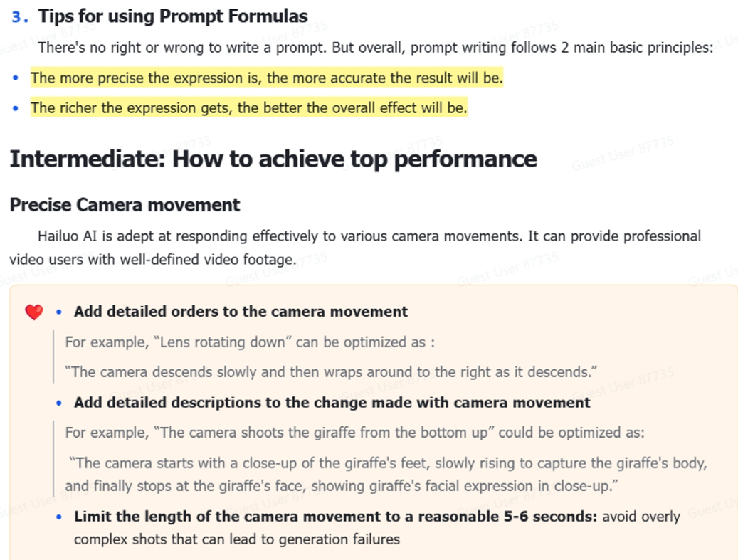
Task: Click the bullet before 'The more precise'
Action: [16, 78]
